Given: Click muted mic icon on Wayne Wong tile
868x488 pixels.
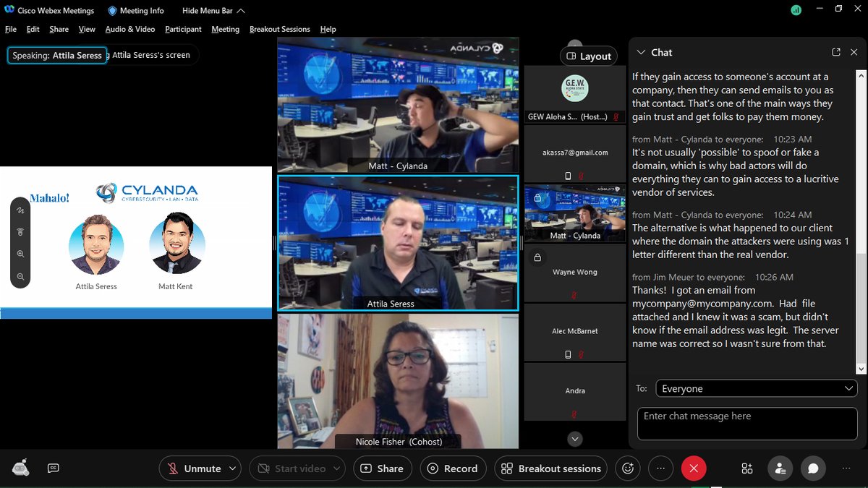Looking at the screenshot, I should 574,295.
